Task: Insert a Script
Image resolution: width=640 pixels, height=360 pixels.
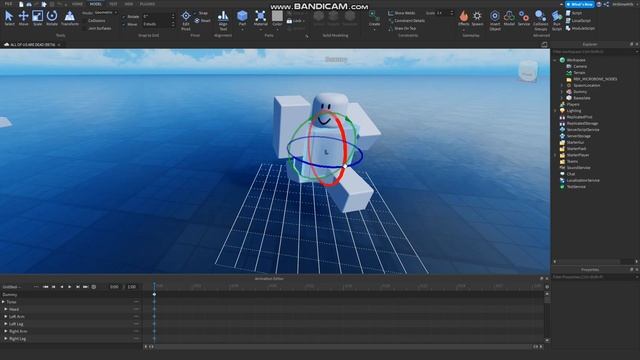Action: tap(574, 13)
